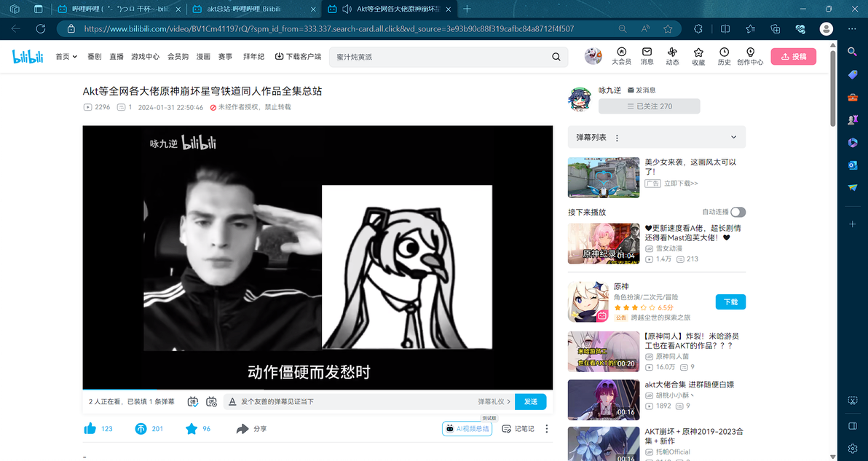Toggle browser split screen icon
Viewport: 868px width, 461px height.
[725, 29]
